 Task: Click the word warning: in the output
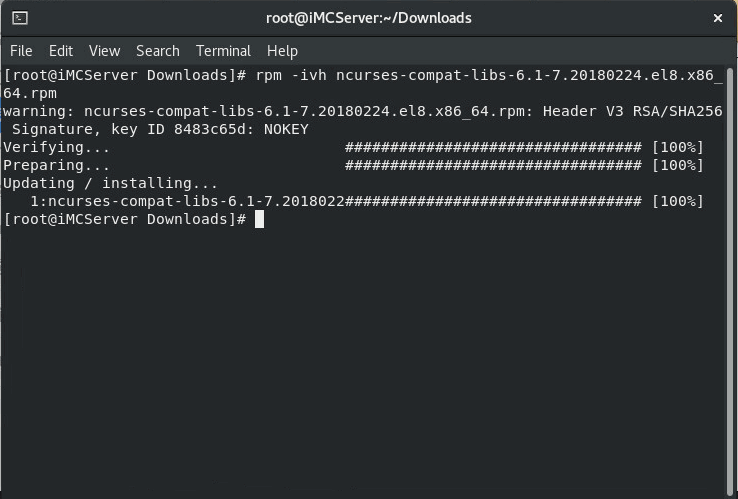pos(39,112)
